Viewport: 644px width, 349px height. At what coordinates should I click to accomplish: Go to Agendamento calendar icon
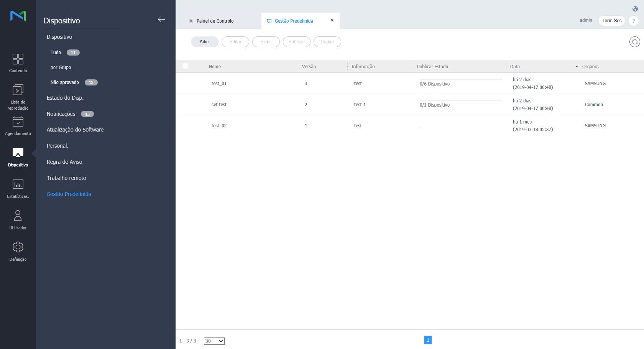(x=18, y=122)
